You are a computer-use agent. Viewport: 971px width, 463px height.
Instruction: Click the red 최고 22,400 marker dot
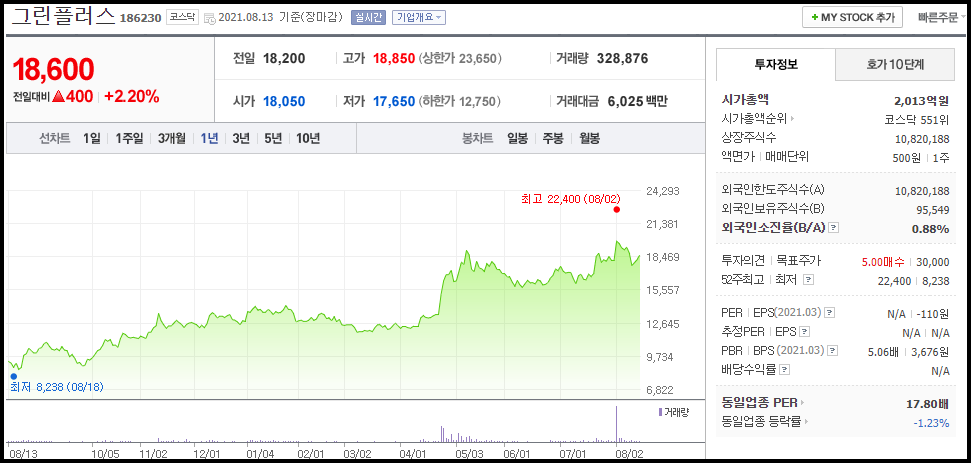(617, 209)
